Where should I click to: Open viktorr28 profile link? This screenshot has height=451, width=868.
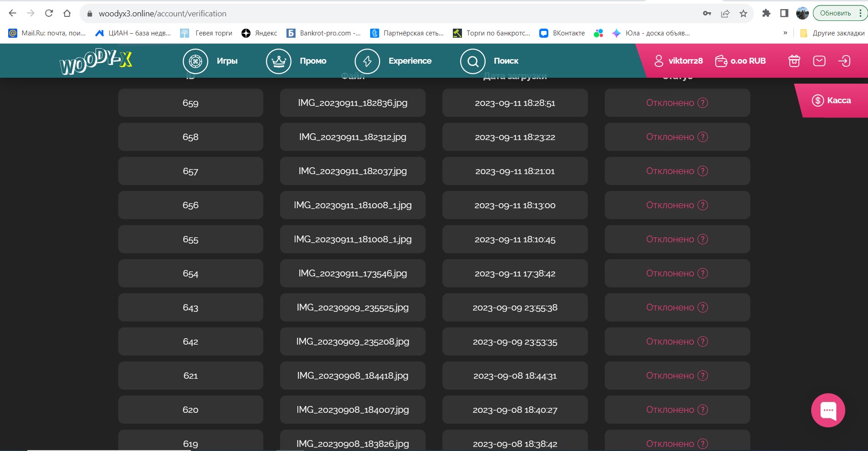[678, 61]
